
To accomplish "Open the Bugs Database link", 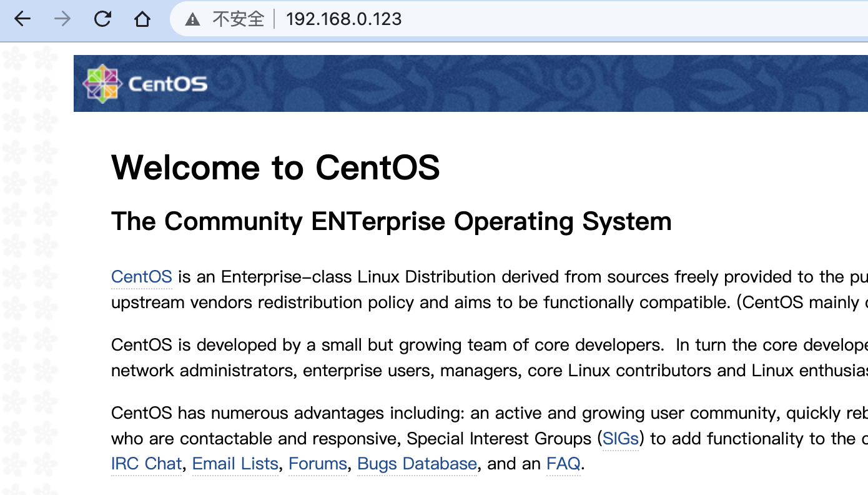I will (417, 464).
